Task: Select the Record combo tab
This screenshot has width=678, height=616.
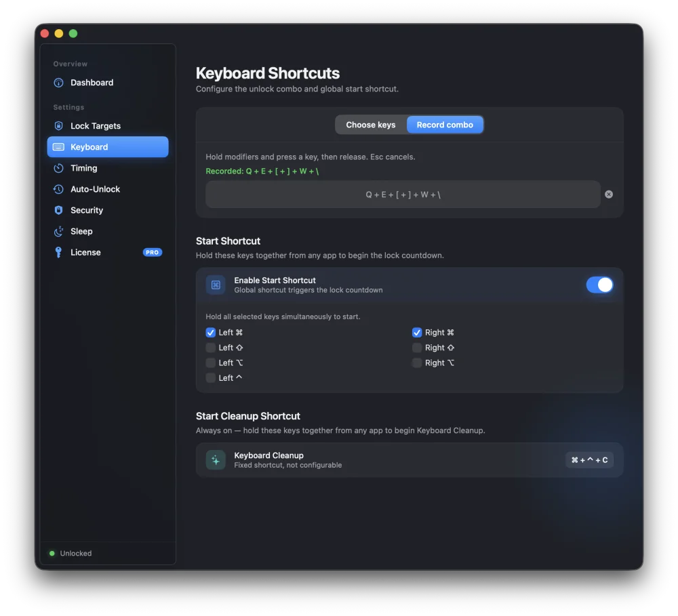Action: click(445, 125)
